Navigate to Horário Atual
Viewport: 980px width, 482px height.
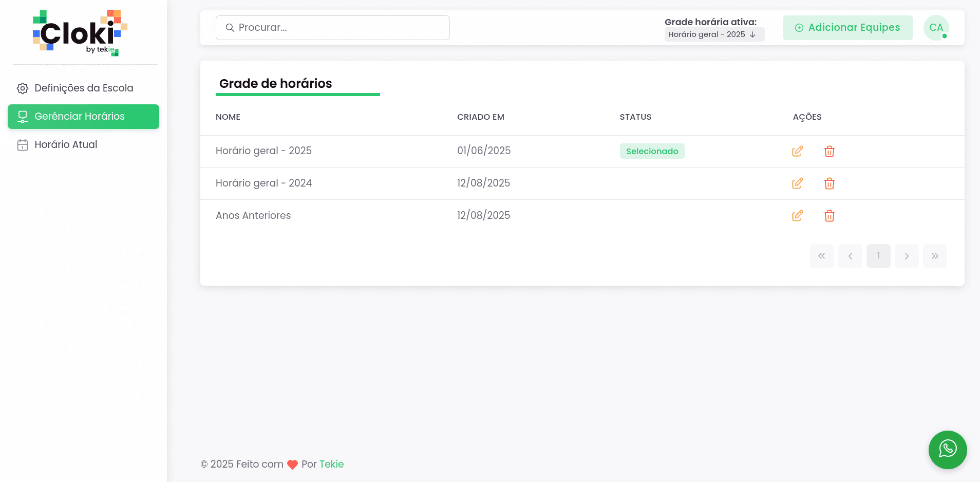[x=66, y=145]
